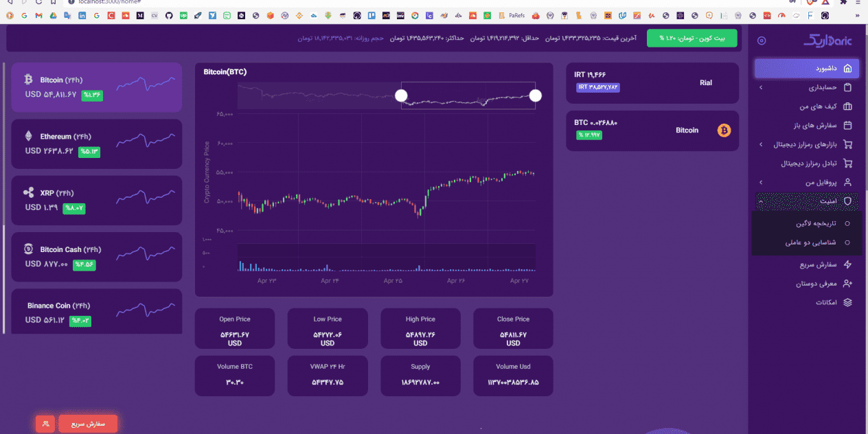Click the green %12.997 badge in Bitcoin wallet card
This screenshot has width=868, height=434.
[x=589, y=135]
